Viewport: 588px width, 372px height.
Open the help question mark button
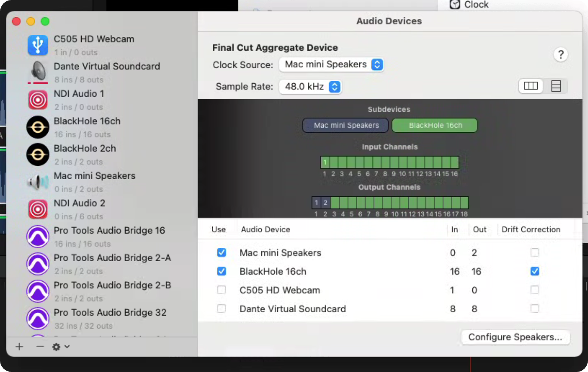pos(561,55)
